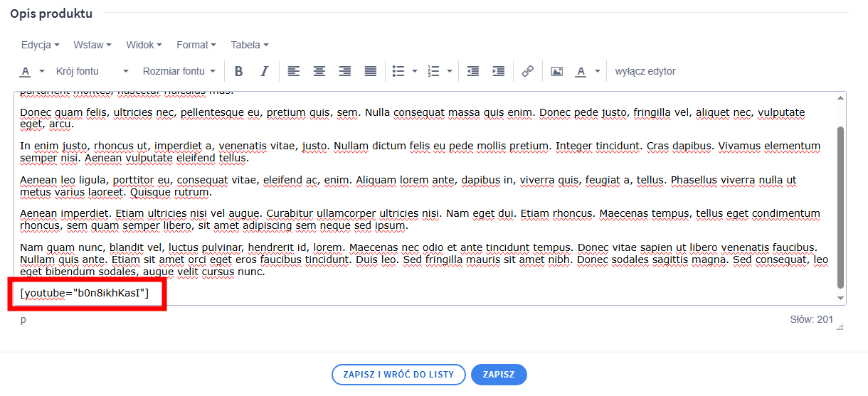Viewport: 868px width, 396px height.
Task: Click Zapisz i wróć do listy
Action: click(398, 375)
